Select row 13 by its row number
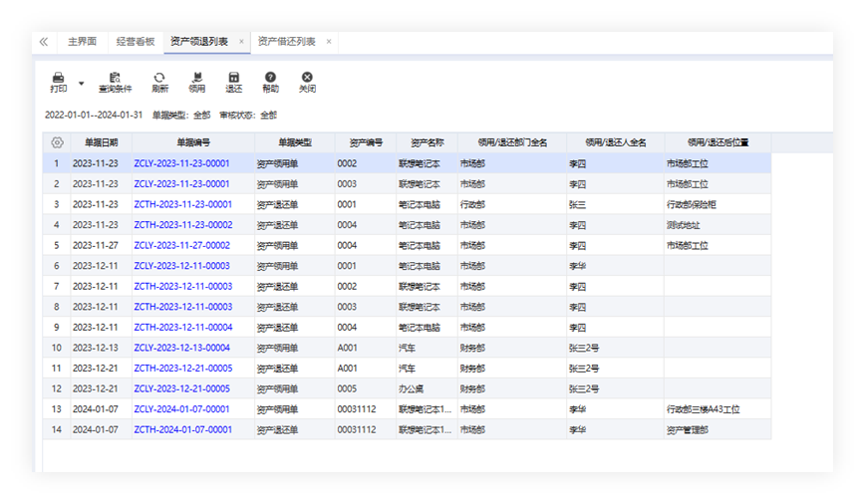 click(57, 409)
